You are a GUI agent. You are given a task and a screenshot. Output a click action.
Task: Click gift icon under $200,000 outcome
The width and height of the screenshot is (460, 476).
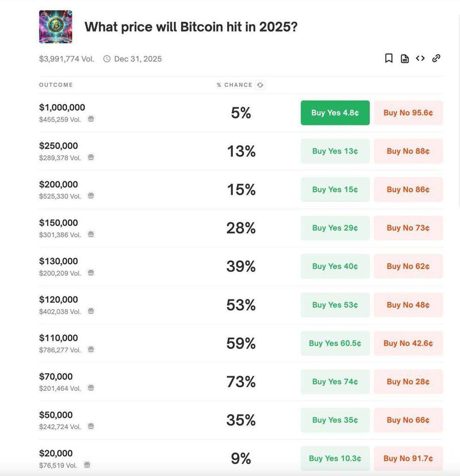click(x=91, y=196)
